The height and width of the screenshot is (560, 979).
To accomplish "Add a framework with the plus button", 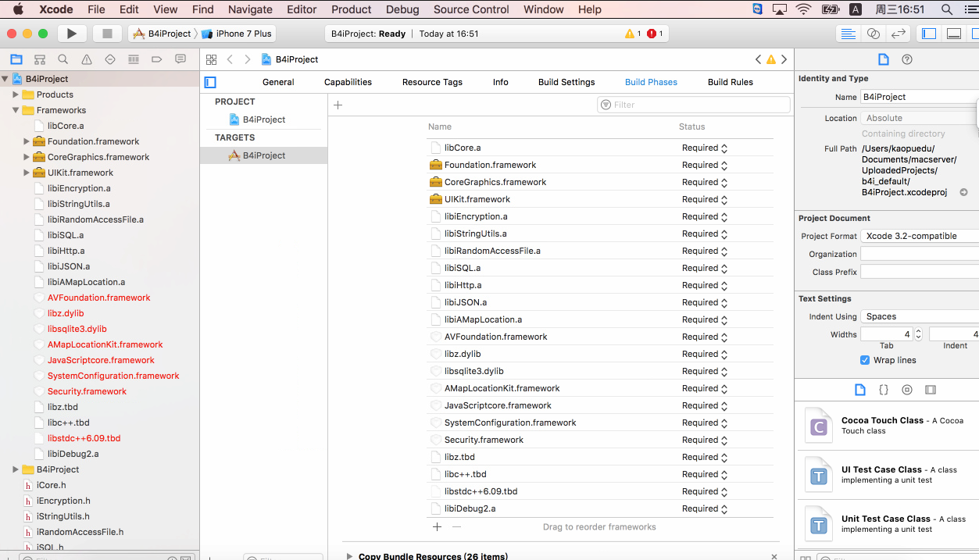I will 437,526.
